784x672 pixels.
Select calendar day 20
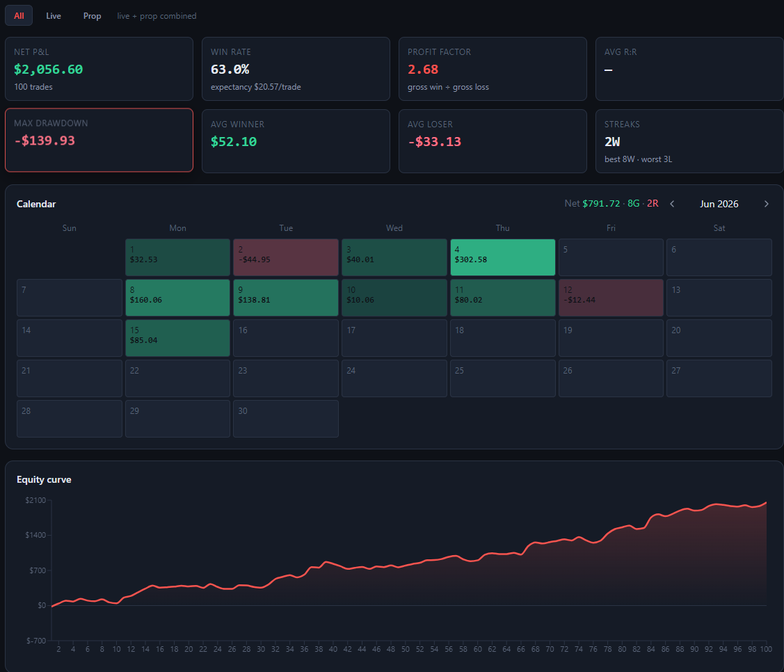[x=719, y=338]
